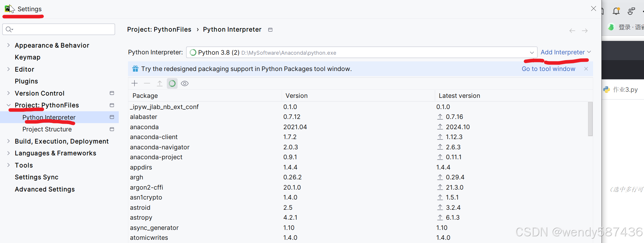Dismiss the Python Packages tip banner
Viewport: 644px width, 243px height.
[x=586, y=69]
